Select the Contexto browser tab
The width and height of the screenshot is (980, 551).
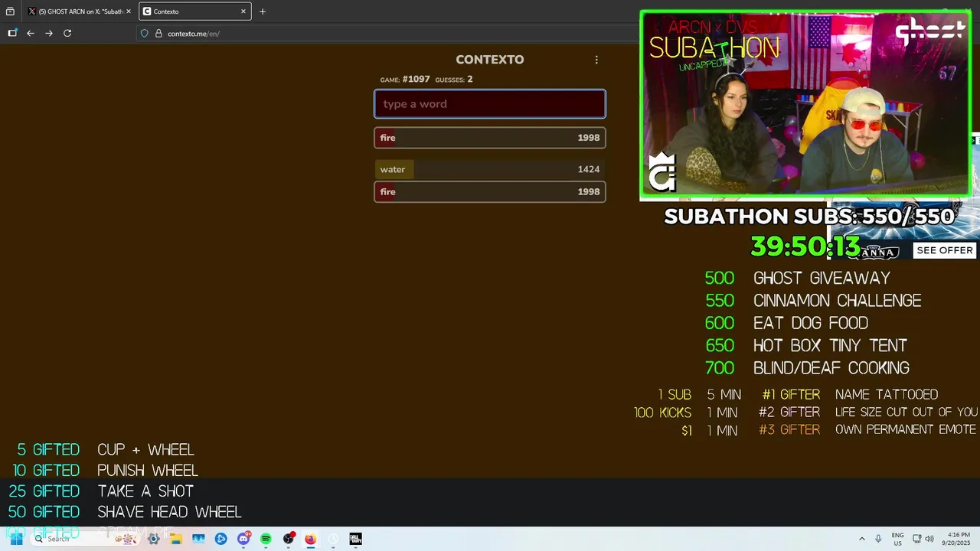195,11
